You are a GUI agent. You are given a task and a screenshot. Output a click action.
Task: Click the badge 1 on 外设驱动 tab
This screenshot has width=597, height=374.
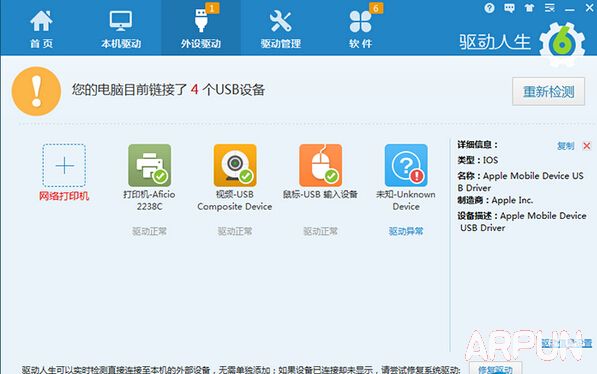pos(212,8)
